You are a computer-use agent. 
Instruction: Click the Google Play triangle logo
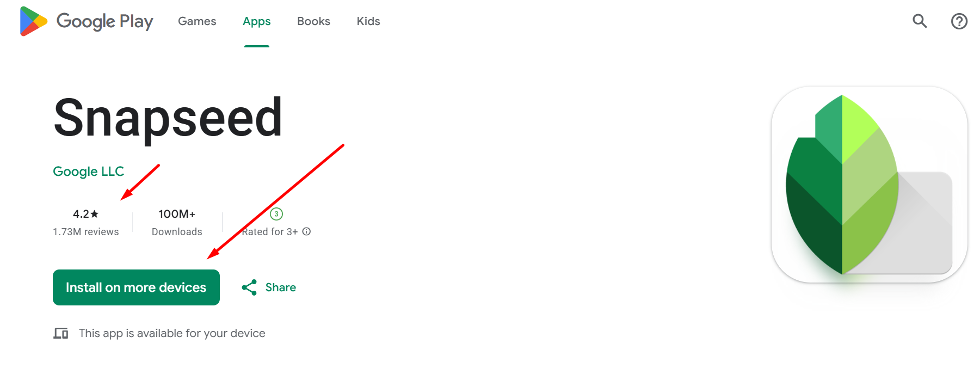pos(33,21)
